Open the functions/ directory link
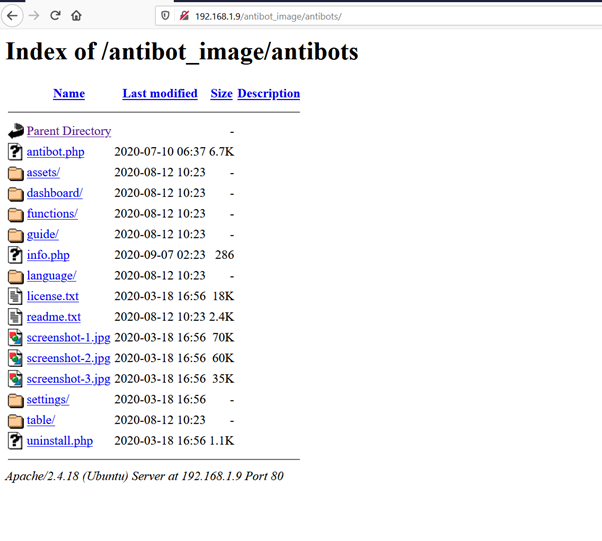This screenshot has width=602, height=541. pos(52,214)
